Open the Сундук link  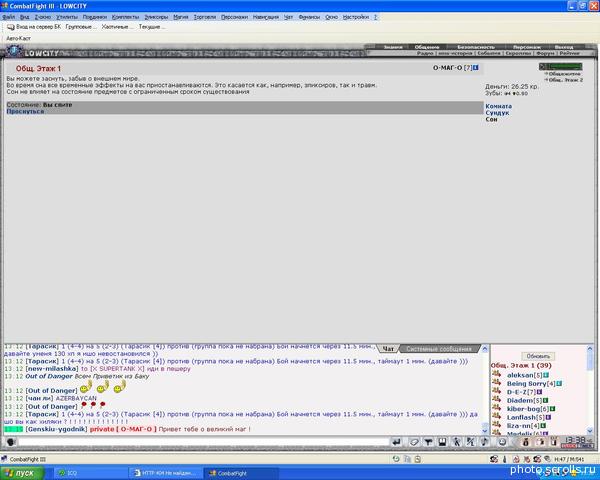[x=497, y=113]
